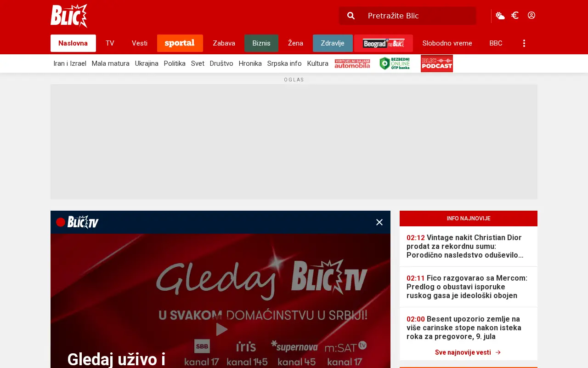588x368 pixels.
Task: Open the user account icon
Action: pos(531,15)
